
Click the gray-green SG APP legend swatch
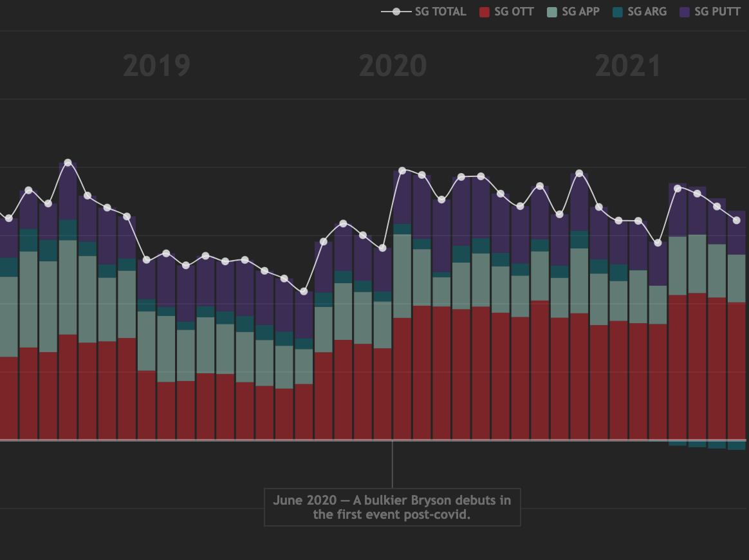(553, 12)
